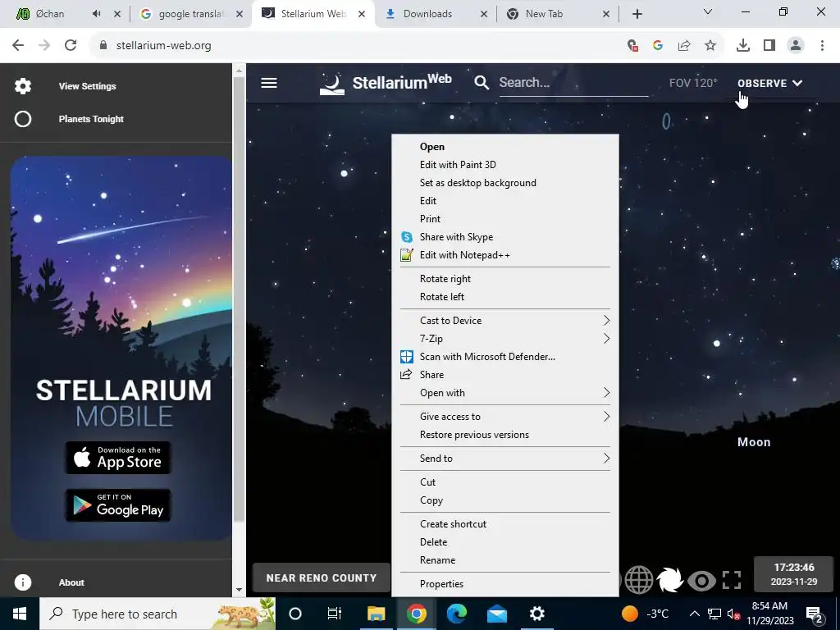Open Chrome profile avatar
The height and width of the screenshot is (630, 840).
796,46
